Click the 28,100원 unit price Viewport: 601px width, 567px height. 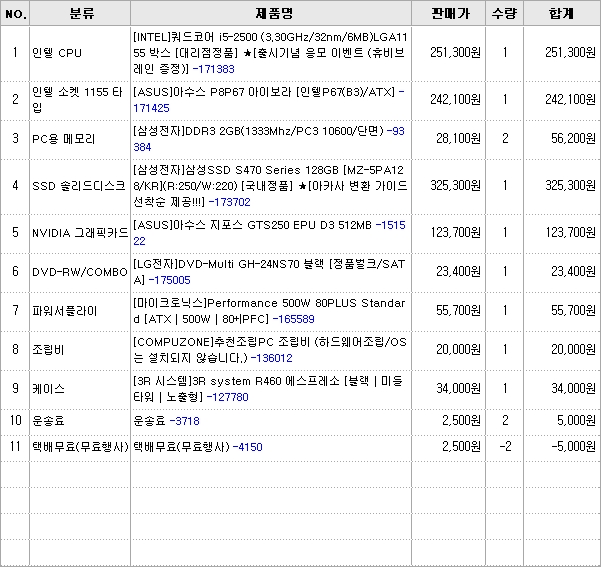pyautogui.click(x=458, y=139)
